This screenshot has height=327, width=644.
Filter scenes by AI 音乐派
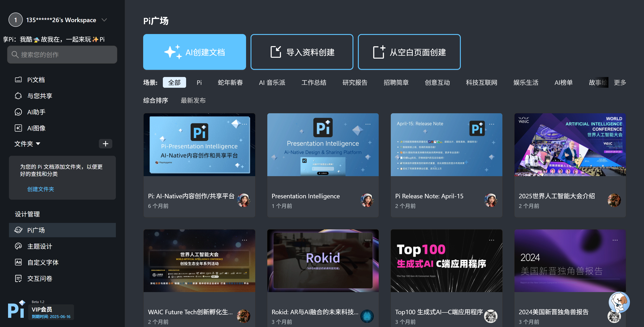(272, 83)
